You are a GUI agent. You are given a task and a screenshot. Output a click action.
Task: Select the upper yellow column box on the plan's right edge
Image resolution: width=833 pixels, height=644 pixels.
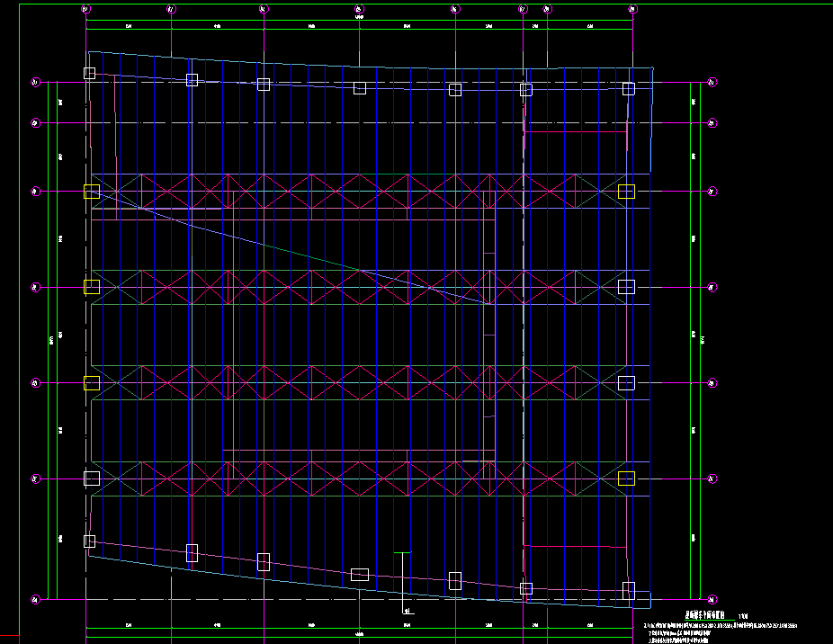click(x=626, y=192)
